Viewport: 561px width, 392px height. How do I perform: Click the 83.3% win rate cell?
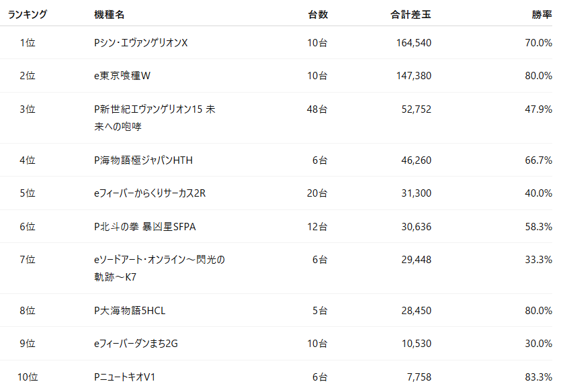(538, 377)
